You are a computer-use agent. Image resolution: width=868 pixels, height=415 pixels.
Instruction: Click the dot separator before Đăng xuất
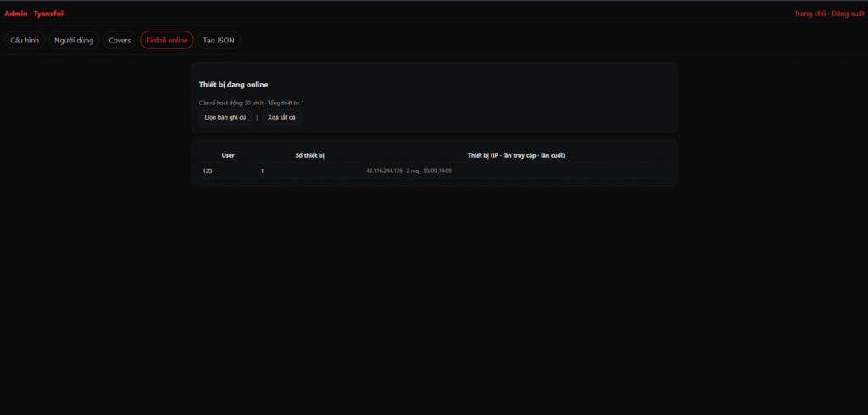coord(828,14)
